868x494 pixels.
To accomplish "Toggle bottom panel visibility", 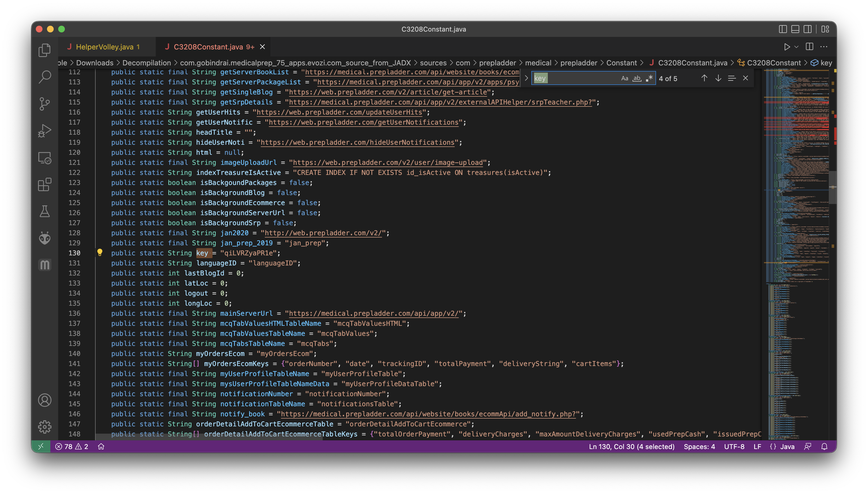I will (795, 29).
